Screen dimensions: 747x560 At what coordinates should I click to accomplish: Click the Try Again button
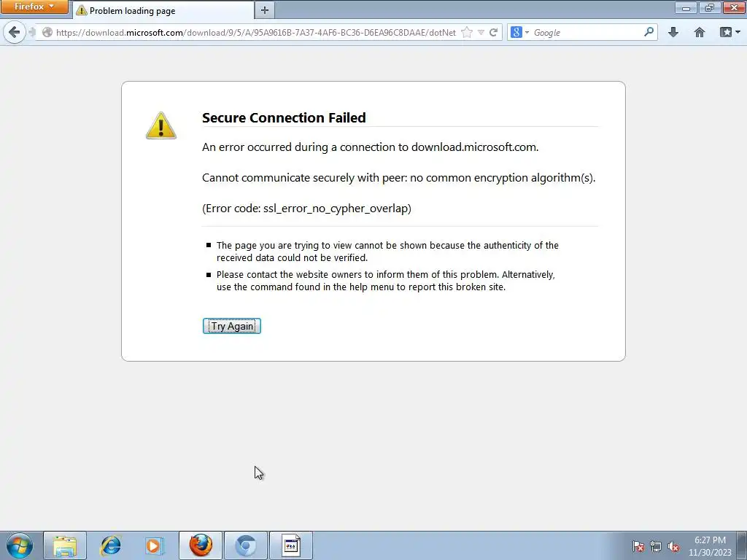[232, 326]
